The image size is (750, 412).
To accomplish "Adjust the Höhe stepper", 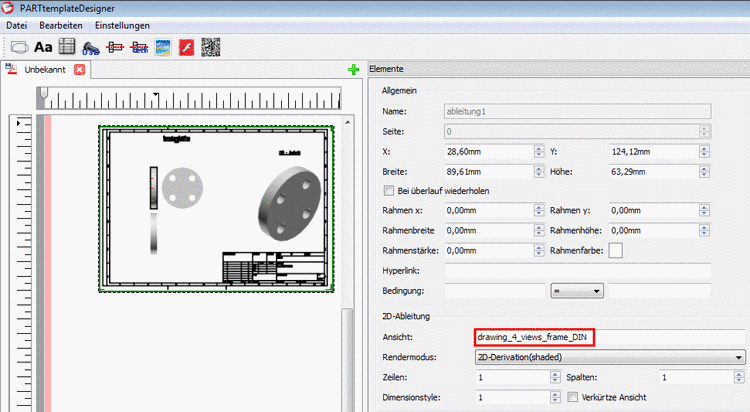I will click(x=704, y=172).
